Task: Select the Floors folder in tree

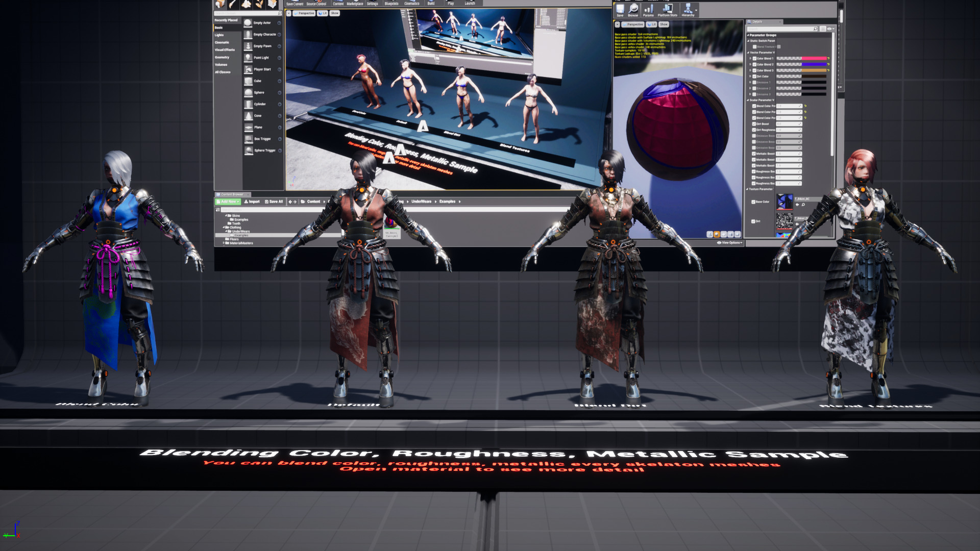Action: pyautogui.click(x=234, y=239)
